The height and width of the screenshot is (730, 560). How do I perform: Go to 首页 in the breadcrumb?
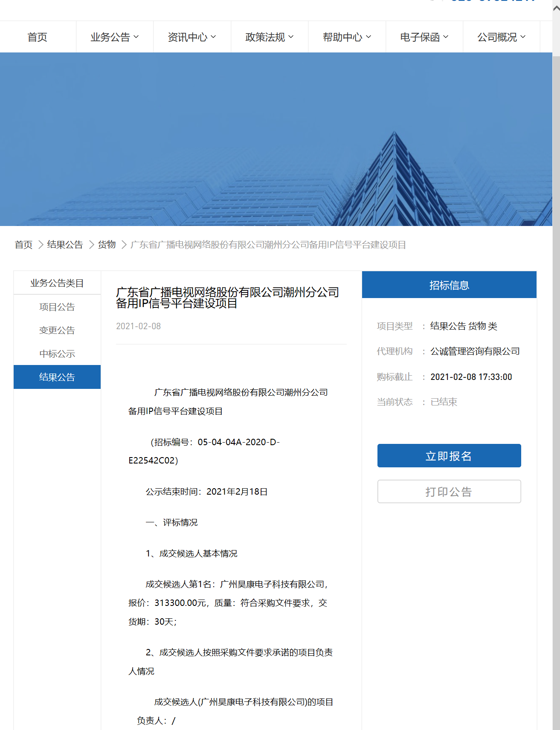point(23,245)
